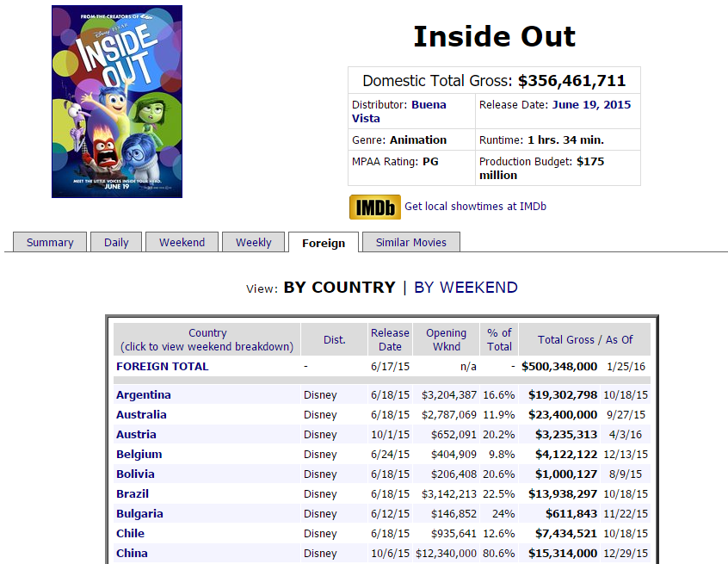Screen dimensions: 728x564
Task: Open the Inside Out movie poster
Action: click(x=117, y=102)
